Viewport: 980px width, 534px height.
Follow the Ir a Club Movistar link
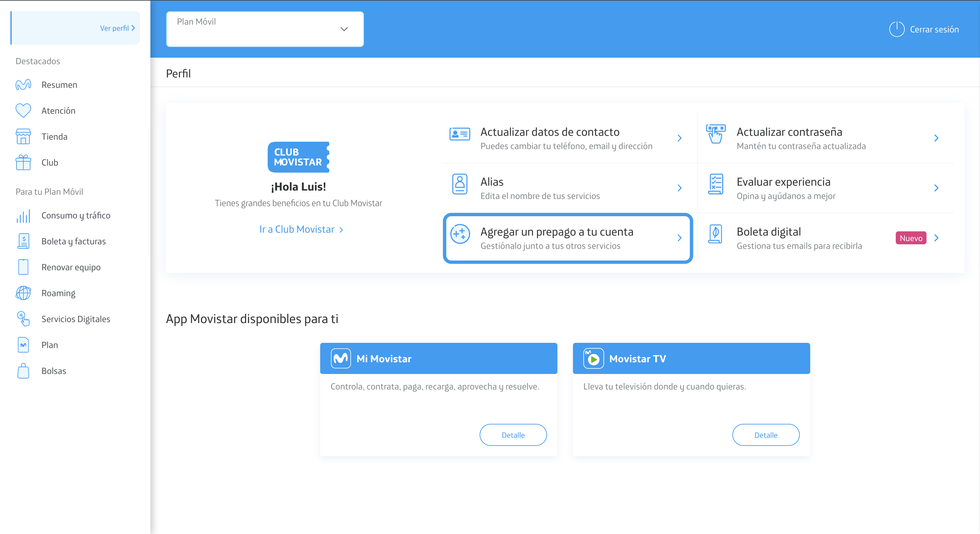coord(297,229)
